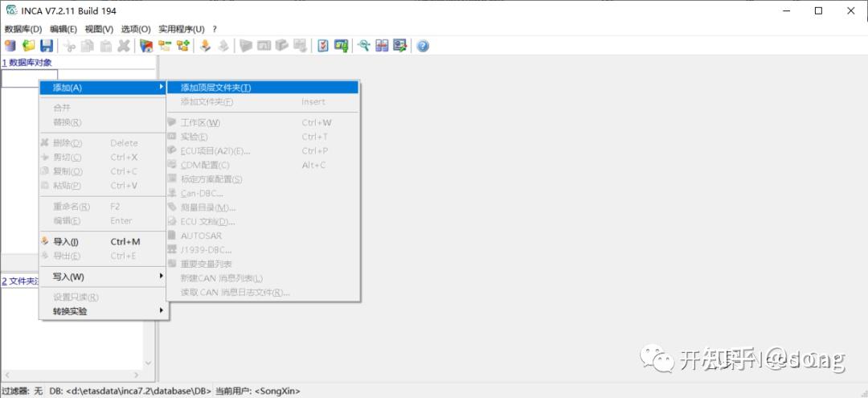This screenshot has width=868, height=398.
Task: Click the greyed experiment toolbar icon
Action: [264, 46]
